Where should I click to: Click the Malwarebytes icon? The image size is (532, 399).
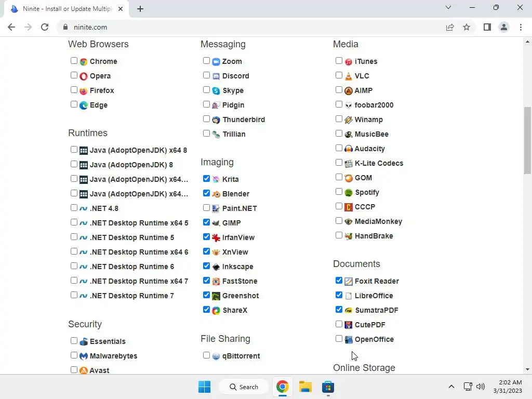tap(84, 356)
